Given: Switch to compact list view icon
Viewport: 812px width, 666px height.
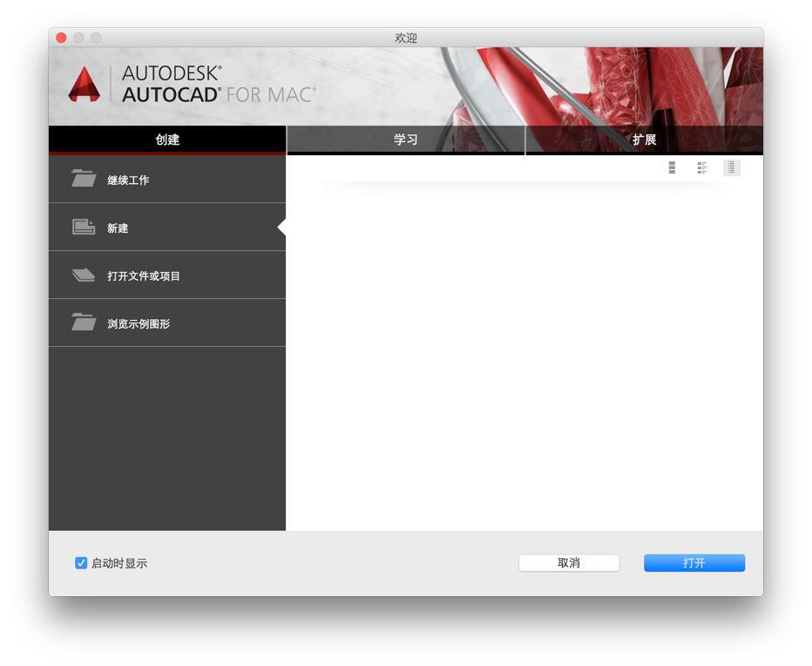Looking at the screenshot, I should 731,167.
